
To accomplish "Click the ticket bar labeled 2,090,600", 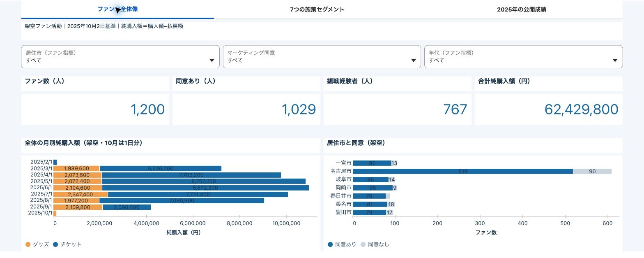I will tap(126, 207).
